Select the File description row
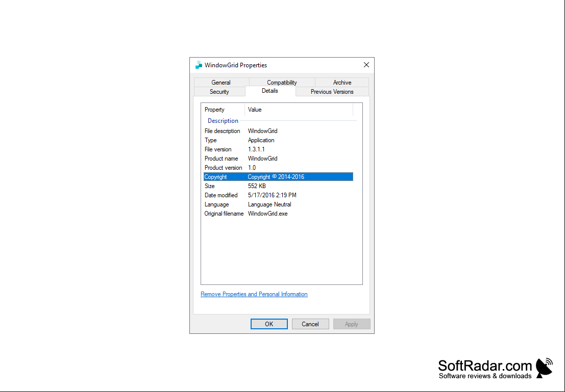The image size is (565, 392). coord(278,131)
